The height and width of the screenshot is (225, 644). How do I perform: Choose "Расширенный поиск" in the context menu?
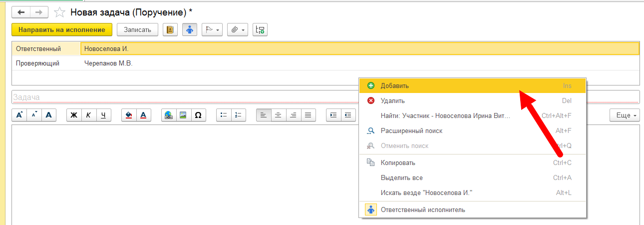(x=473, y=131)
